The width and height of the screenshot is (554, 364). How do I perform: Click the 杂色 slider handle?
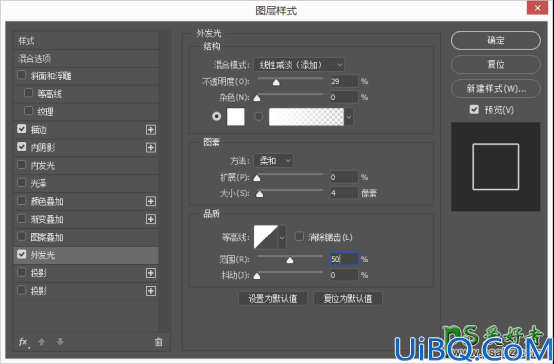[257, 98]
